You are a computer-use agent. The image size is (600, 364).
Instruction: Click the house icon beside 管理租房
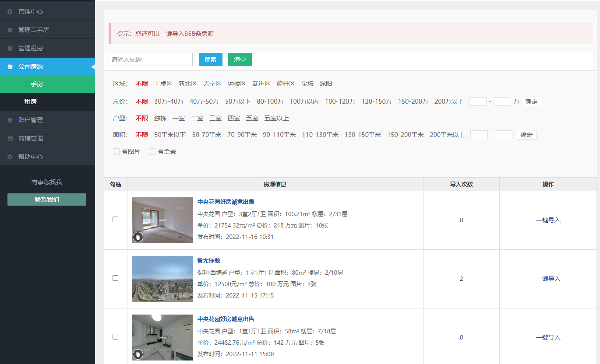pos(10,48)
